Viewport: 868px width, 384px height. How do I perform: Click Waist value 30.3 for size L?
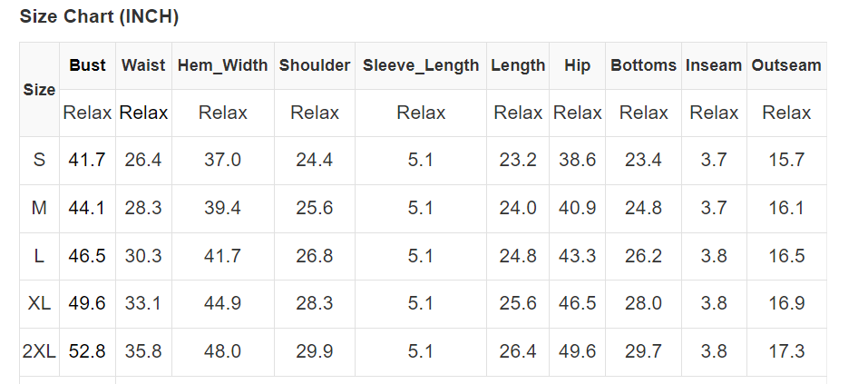coord(143,256)
